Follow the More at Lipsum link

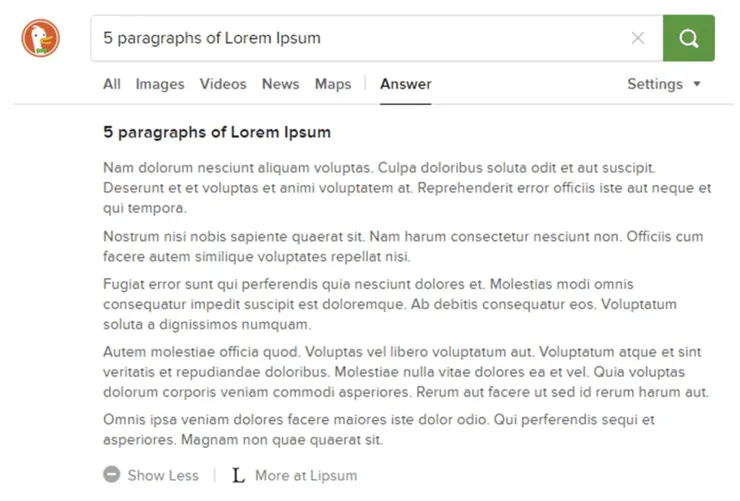[306, 476]
